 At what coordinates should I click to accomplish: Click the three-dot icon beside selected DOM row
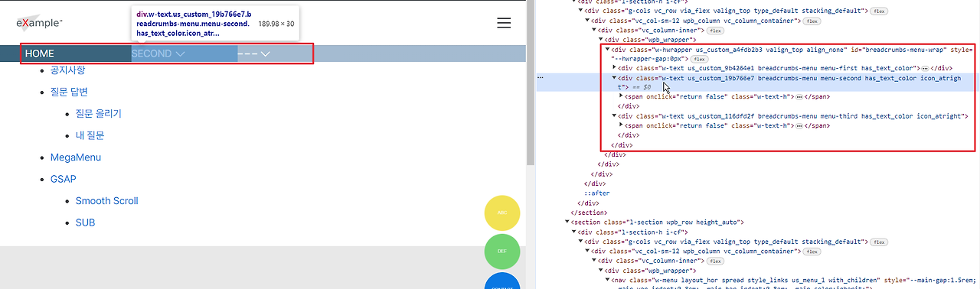click(x=541, y=78)
